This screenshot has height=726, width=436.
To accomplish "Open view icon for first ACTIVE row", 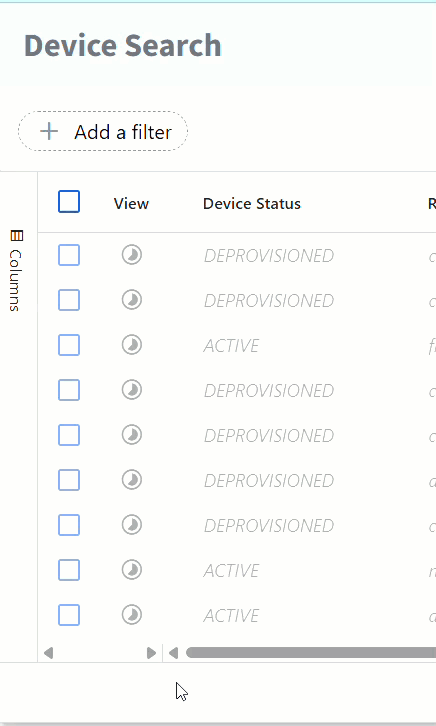I will click(132, 345).
